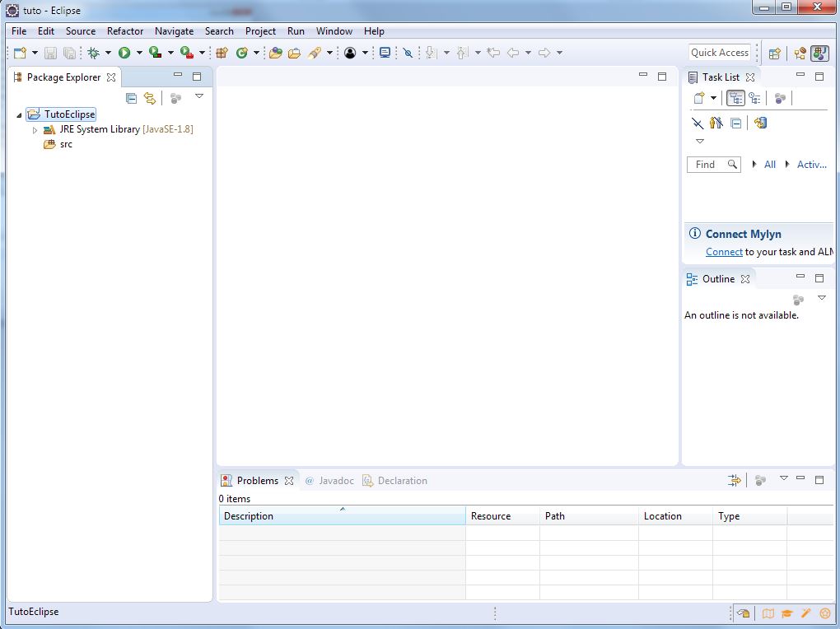The height and width of the screenshot is (629, 840).
Task: Click the New Java Package icon
Action: [x=222, y=53]
